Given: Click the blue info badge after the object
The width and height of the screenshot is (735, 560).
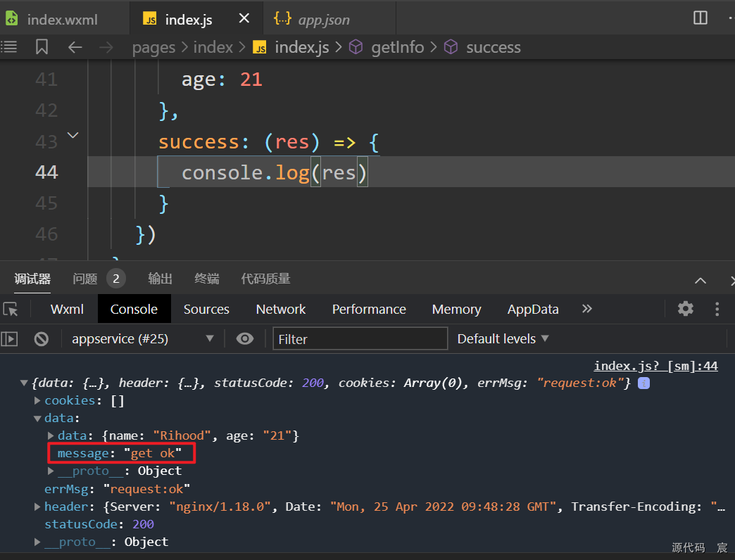Looking at the screenshot, I should (x=643, y=383).
